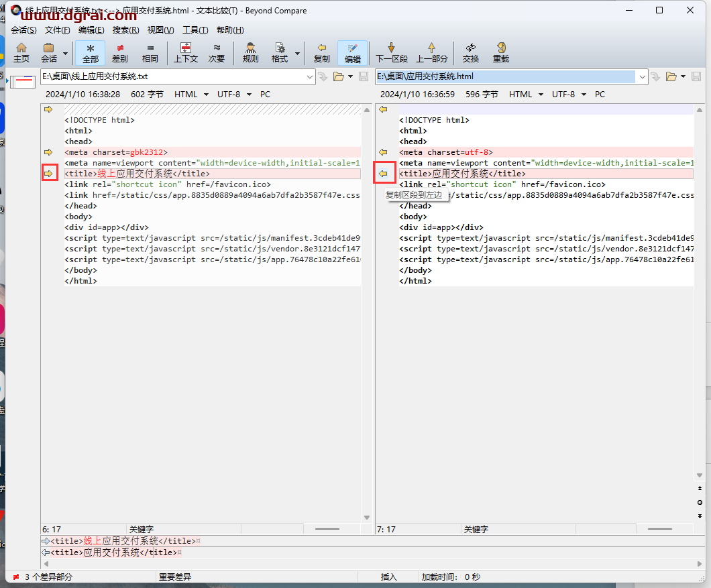Expand the left file path dropdown
The image size is (711, 588).
click(x=310, y=76)
